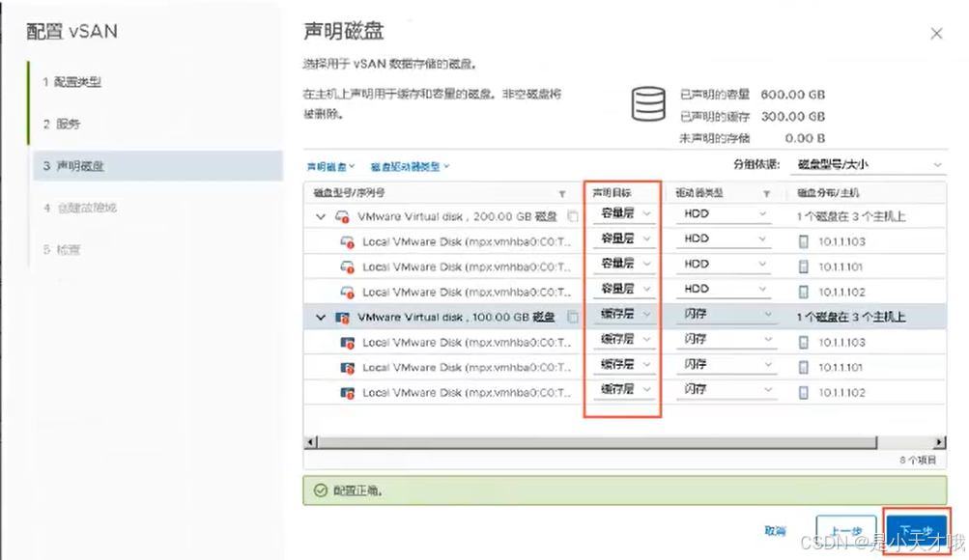The height and width of the screenshot is (560, 969).
Task: Click the 200.00 GB VMware Virtual disk group icon
Action: click(x=342, y=216)
